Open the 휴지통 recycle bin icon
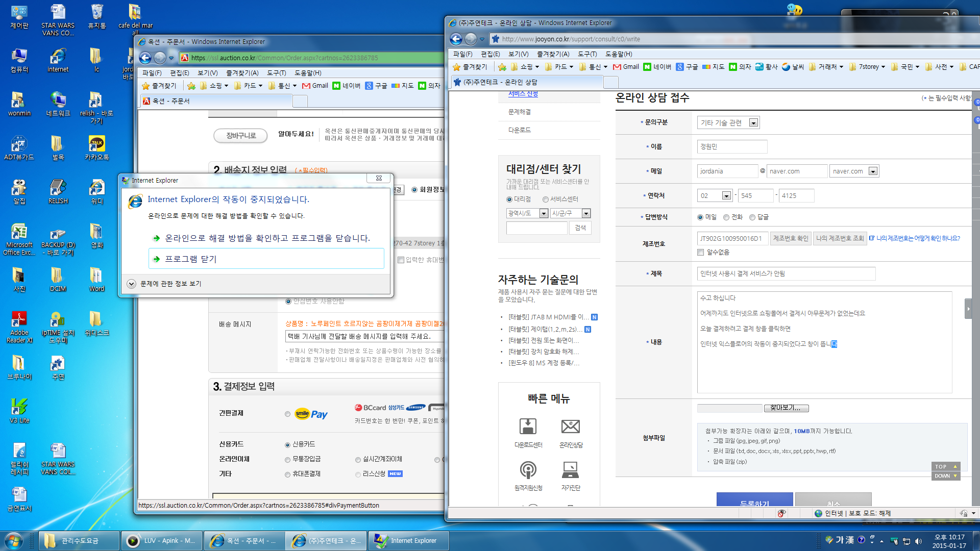The height and width of the screenshot is (551, 980). [96, 16]
